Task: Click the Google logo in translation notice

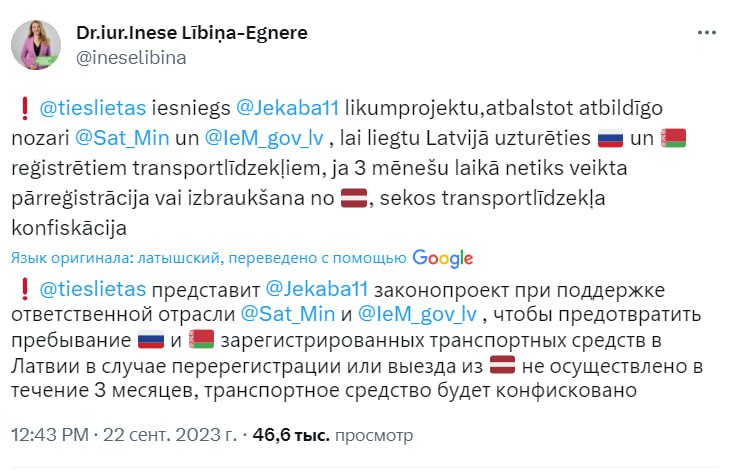Action: [442, 257]
